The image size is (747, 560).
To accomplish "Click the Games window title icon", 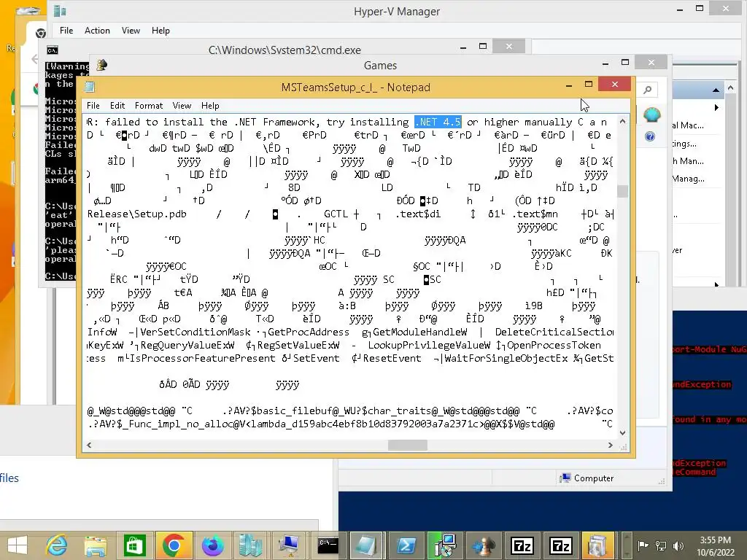I will (101, 65).
